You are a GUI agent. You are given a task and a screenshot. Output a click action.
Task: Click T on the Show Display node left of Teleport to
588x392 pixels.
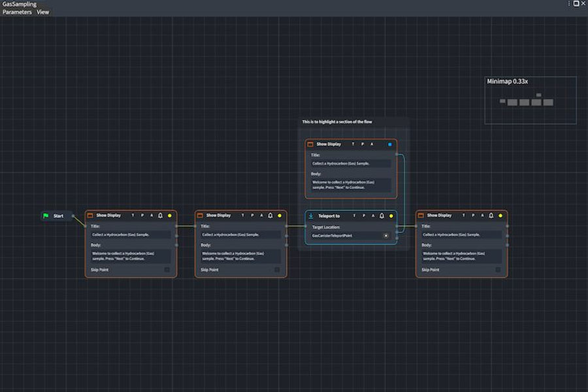pos(242,216)
